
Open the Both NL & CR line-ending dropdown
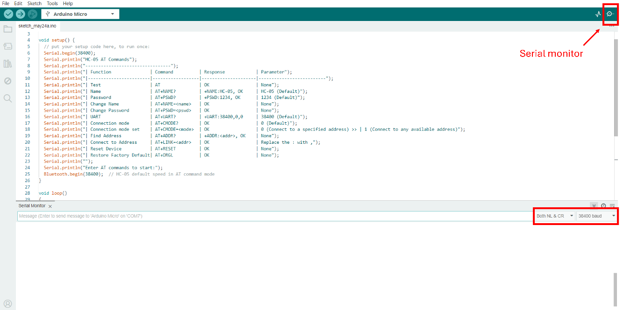click(x=555, y=216)
